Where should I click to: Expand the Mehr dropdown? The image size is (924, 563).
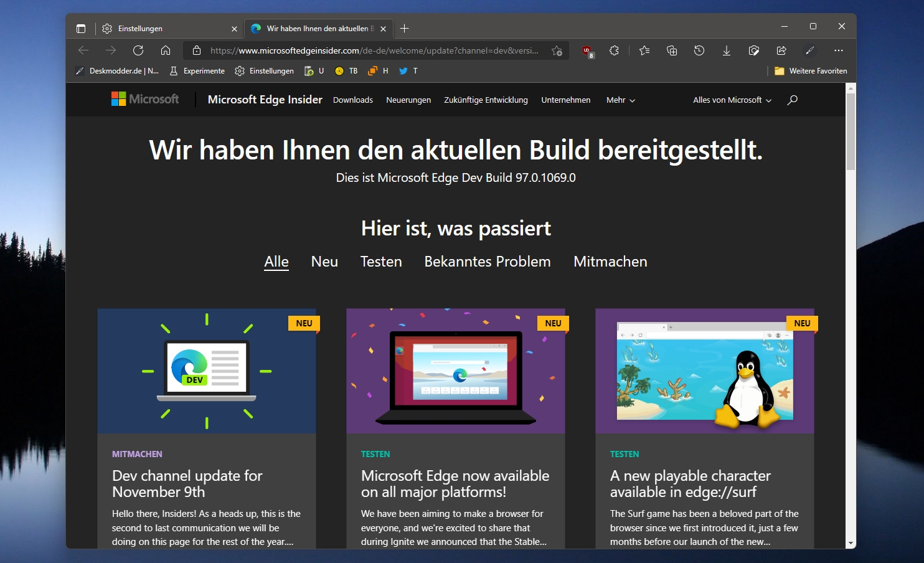(x=621, y=100)
